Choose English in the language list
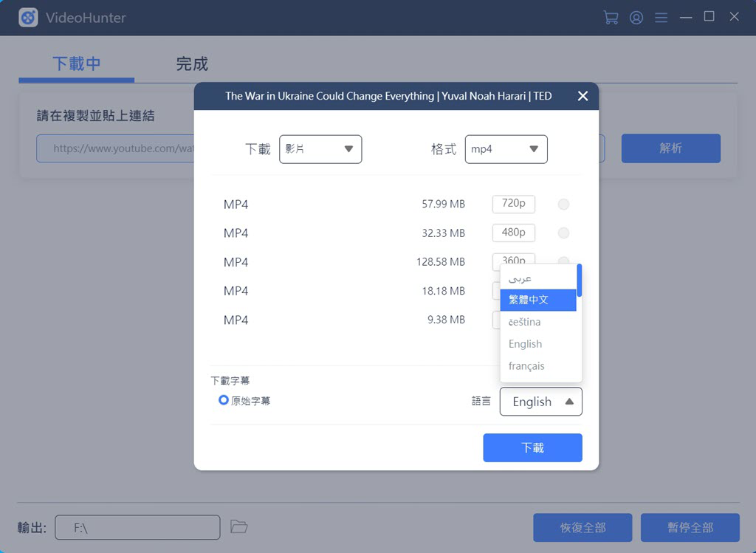 tap(538, 344)
